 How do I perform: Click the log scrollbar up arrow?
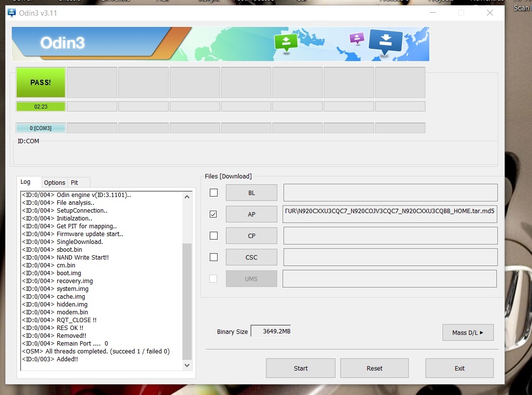(187, 197)
